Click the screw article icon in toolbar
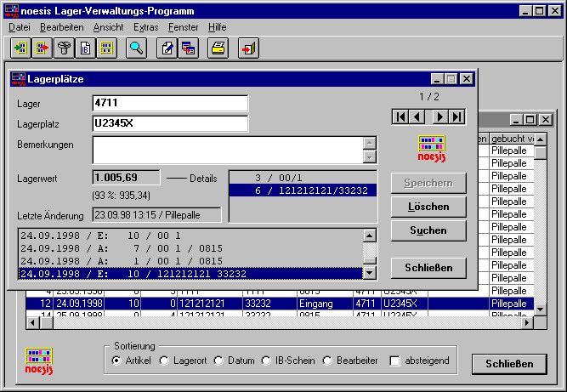This screenshot has height=392, width=567. (64, 48)
